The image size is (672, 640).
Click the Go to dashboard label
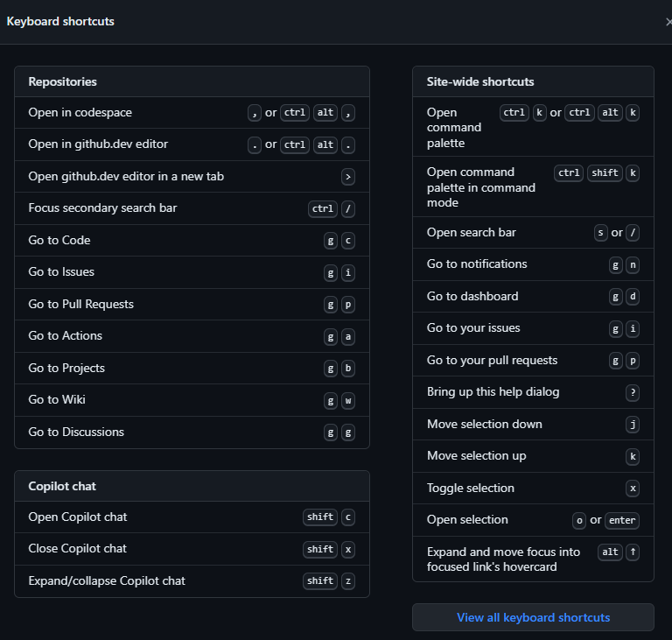tap(472, 296)
